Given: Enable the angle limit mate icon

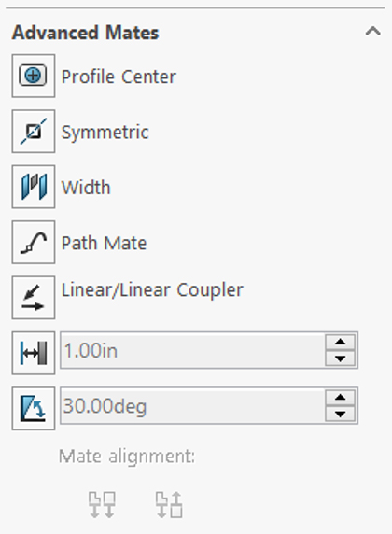Looking at the screenshot, I should (34, 408).
